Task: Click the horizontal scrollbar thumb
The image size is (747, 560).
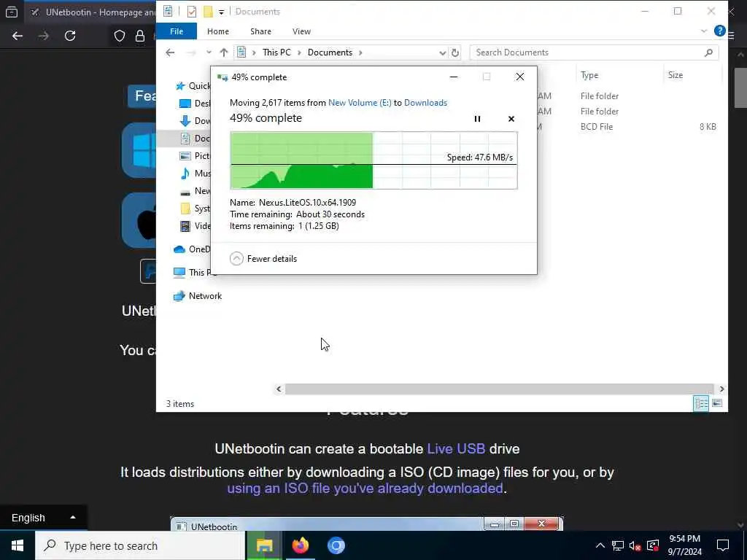Action: tap(499, 389)
